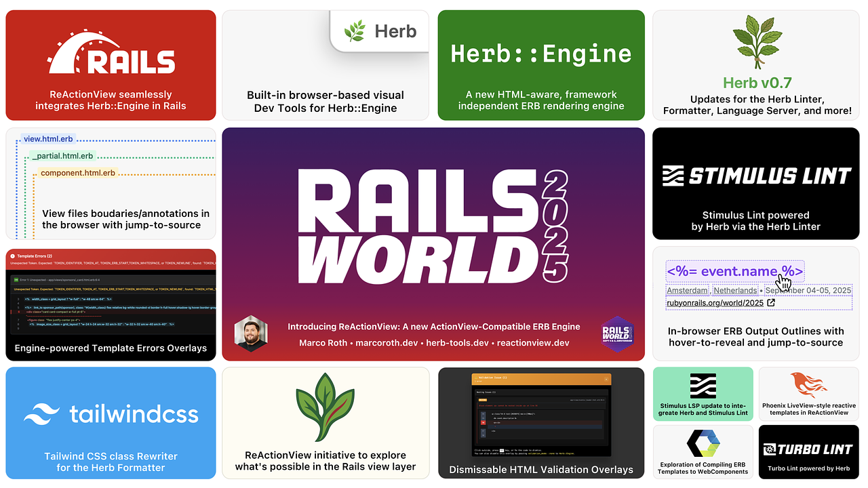Click the 'September 04-05, 2025' date
The height and width of the screenshot is (488, 868).
click(x=808, y=290)
